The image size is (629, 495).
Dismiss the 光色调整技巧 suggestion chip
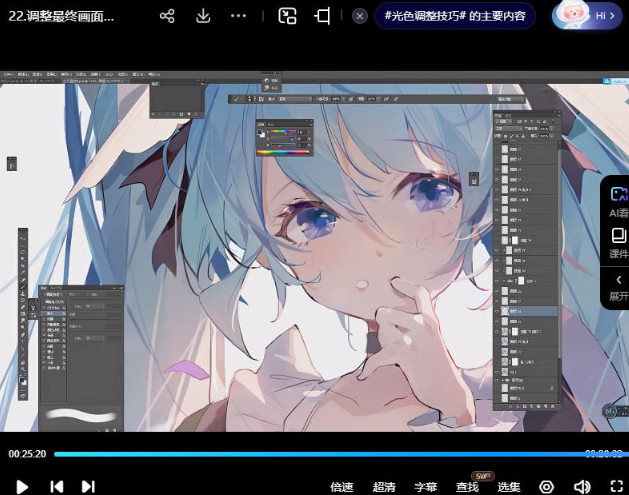[x=360, y=16]
